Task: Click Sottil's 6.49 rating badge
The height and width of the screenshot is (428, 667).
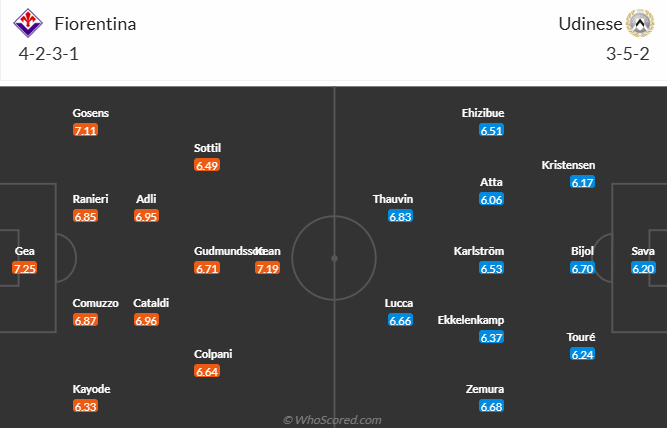Action: tap(207, 165)
